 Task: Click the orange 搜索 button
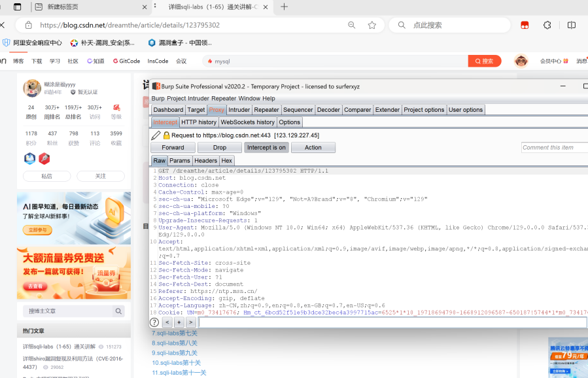pos(485,61)
